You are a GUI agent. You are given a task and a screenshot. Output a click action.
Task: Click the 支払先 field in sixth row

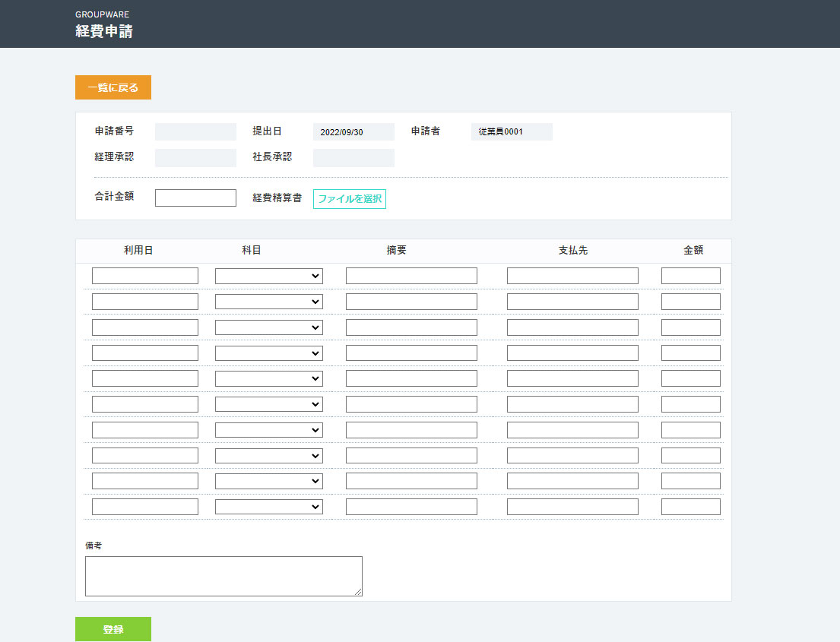[572, 404]
